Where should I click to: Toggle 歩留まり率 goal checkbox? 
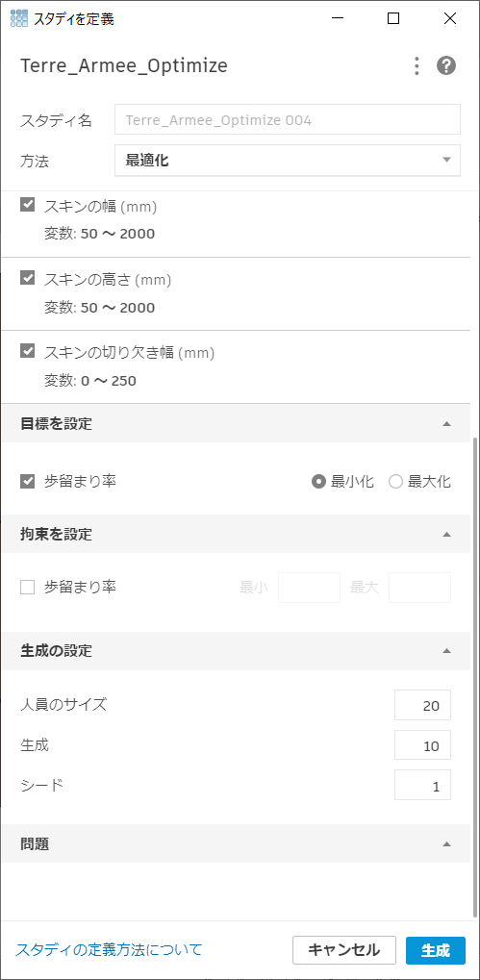[28, 482]
